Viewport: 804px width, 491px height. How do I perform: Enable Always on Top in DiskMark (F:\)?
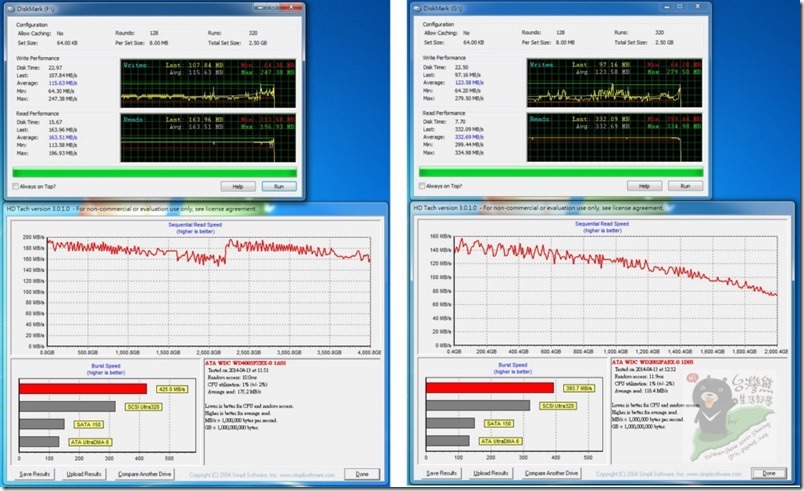15,187
